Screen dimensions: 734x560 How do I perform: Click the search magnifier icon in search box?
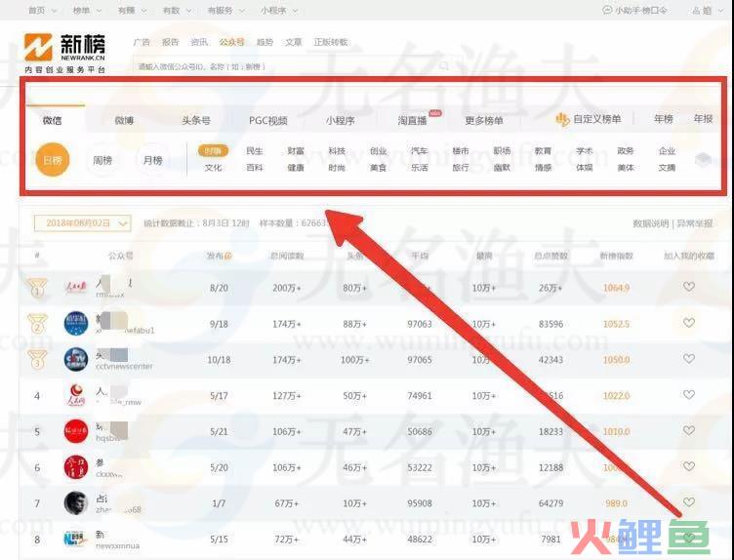point(444,66)
